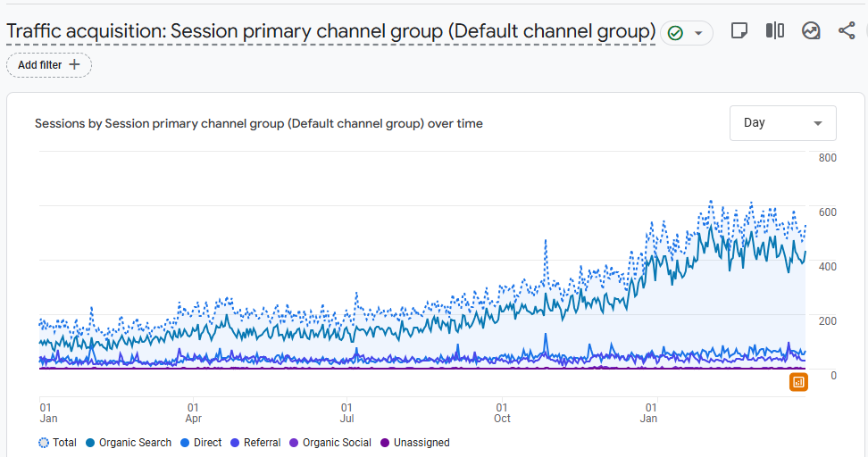The image size is (868, 457).
Task: Click the plus icon in Add filter
Action: (x=74, y=65)
